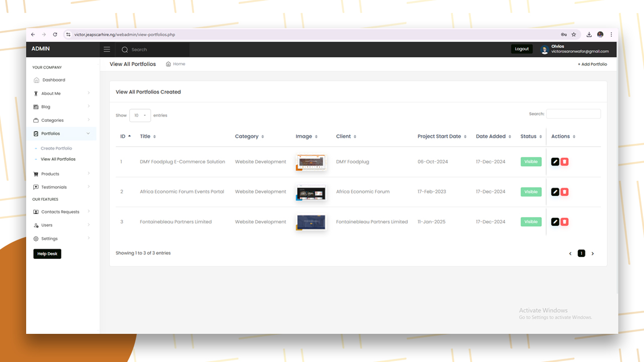The height and width of the screenshot is (362, 644).
Task: Click Visible status badge for Africa Economic Forum
Action: click(531, 192)
